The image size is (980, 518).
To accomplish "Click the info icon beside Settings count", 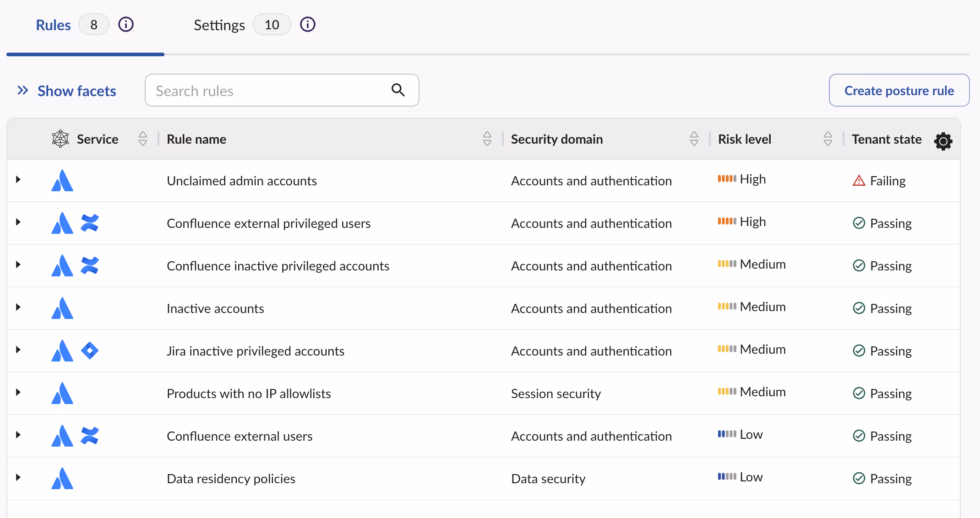I will [x=308, y=24].
